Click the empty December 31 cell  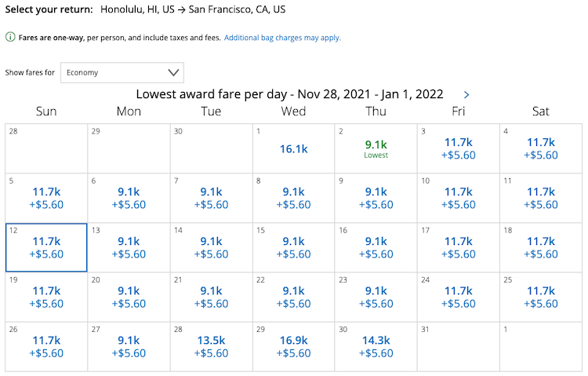(x=459, y=347)
